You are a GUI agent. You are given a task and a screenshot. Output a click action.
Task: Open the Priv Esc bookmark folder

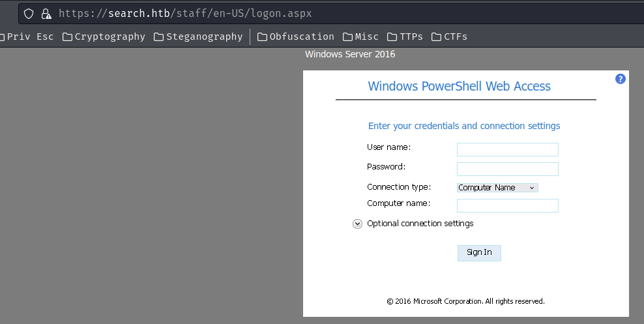pyautogui.click(x=26, y=37)
